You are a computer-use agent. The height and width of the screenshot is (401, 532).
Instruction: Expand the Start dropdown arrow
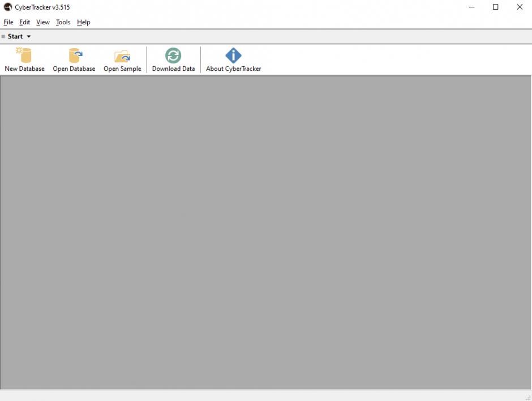[x=29, y=36]
